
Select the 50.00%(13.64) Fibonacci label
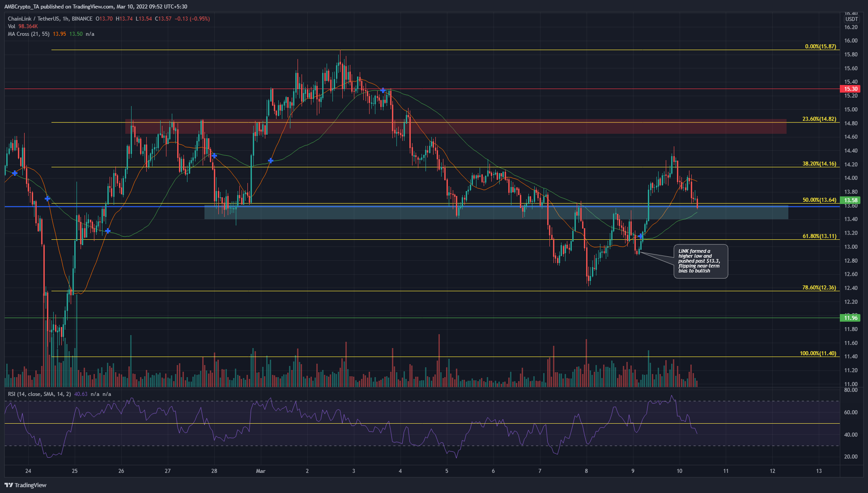[819, 200]
